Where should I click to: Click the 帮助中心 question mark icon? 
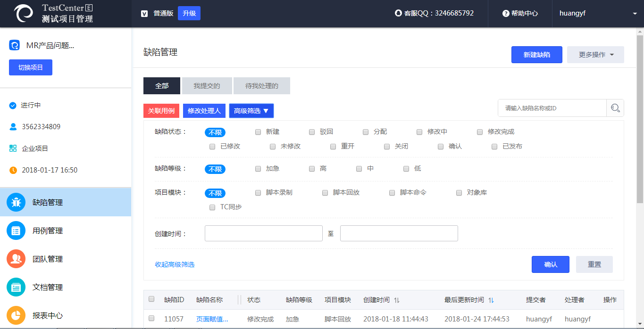[506, 14]
